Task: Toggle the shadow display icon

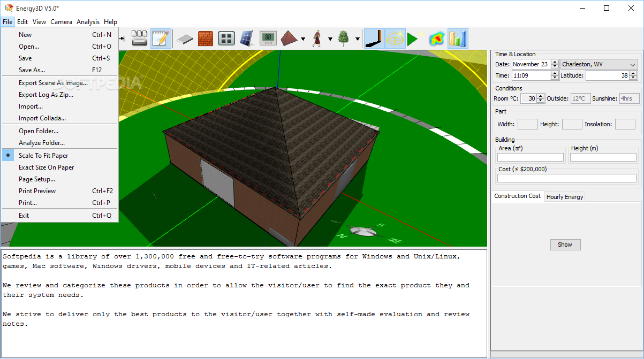Action: pyautogui.click(x=374, y=38)
